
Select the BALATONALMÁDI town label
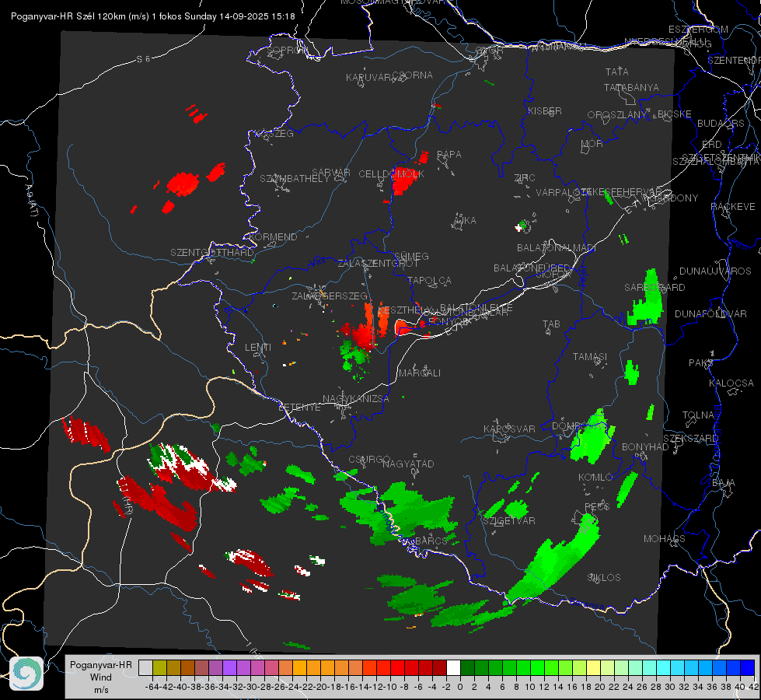pos(557,248)
